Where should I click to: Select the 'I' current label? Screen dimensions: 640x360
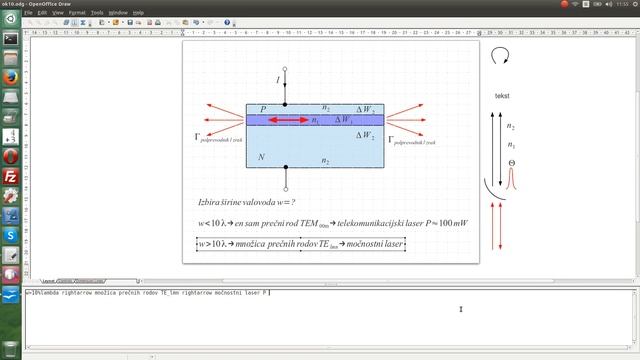278,80
